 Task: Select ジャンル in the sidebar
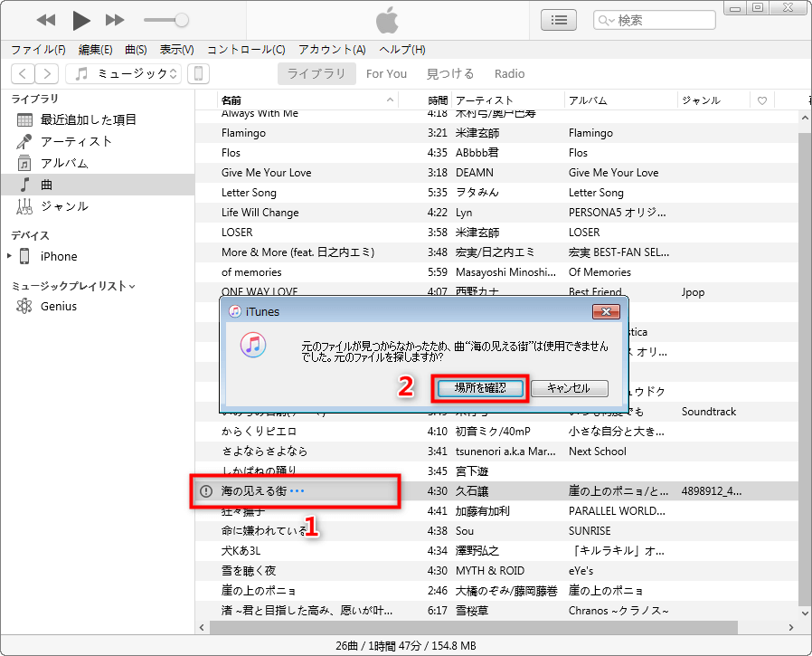(98, 206)
